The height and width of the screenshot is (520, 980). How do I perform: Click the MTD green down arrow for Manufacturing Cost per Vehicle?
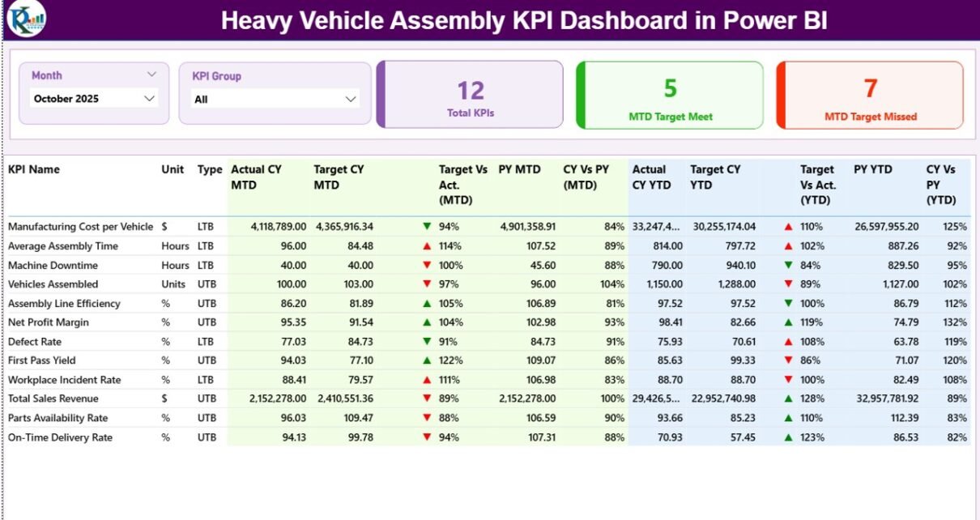coord(427,227)
